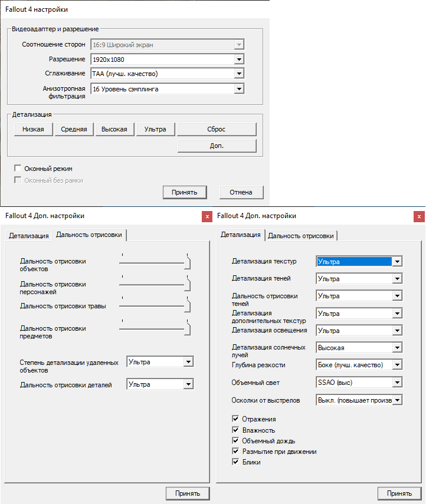Close the left Доп. настройки window
The height and width of the screenshot is (504, 426).
(207, 217)
